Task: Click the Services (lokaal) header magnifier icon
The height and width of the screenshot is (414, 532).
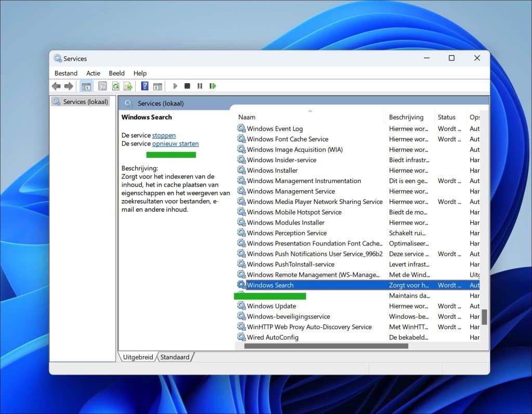Action: 128,103
